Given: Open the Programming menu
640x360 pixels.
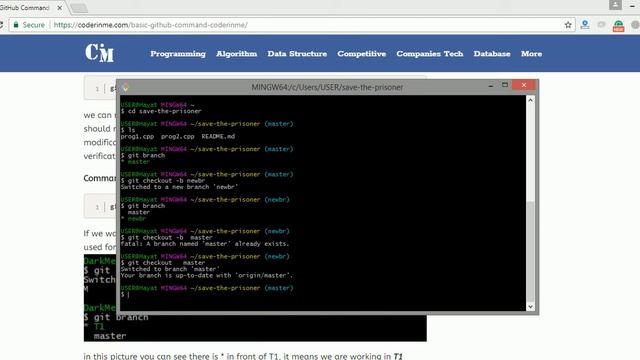Looking at the screenshot, I should click(178, 53).
